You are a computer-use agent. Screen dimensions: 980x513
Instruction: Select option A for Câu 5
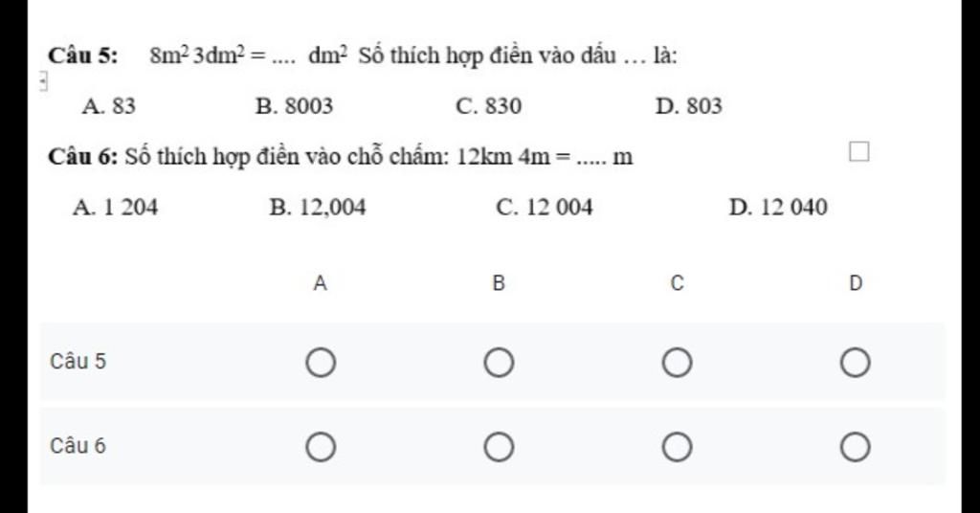tap(321, 364)
